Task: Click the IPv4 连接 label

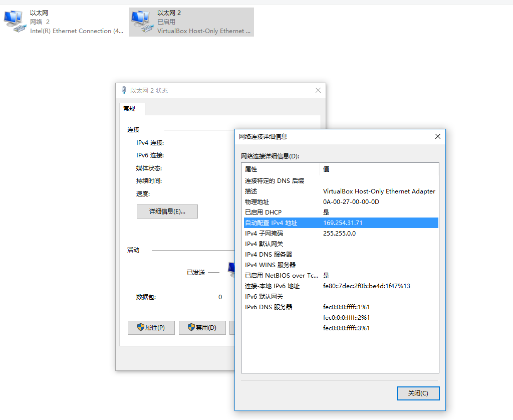Action: pyautogui.click(x=150, y=143)
